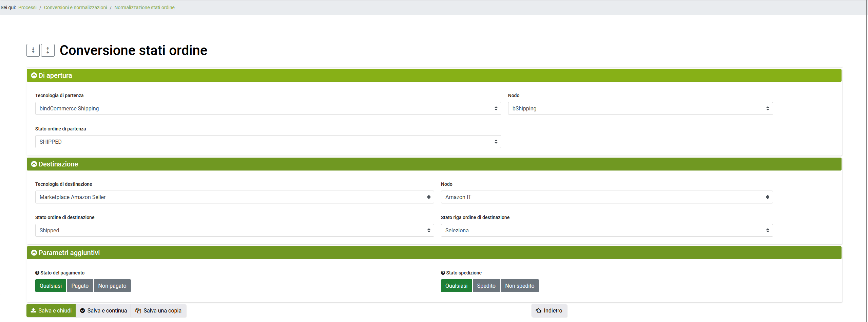Collapse the Destinazione section chevron icon
868x322 pixels.
tap(34, 164)
